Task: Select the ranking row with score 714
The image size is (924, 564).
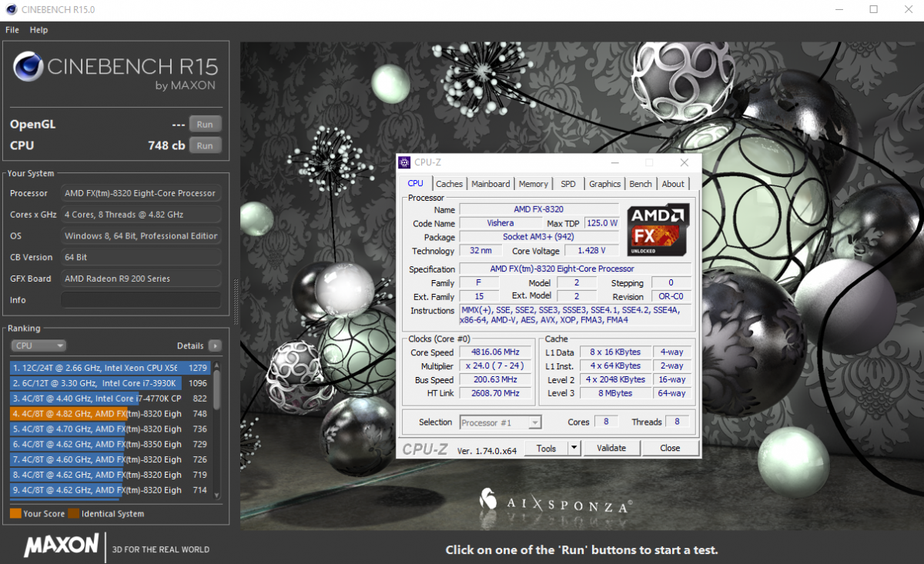Action: tap(110, 490)
